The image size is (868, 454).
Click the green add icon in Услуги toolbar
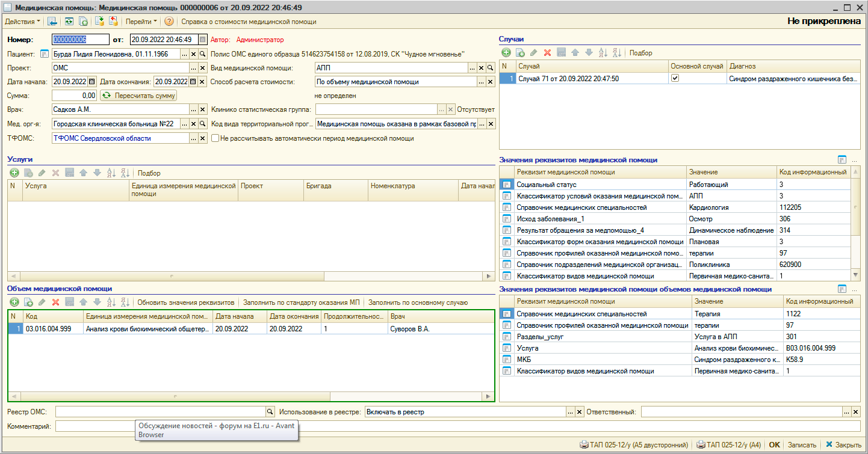pos(14,173)
